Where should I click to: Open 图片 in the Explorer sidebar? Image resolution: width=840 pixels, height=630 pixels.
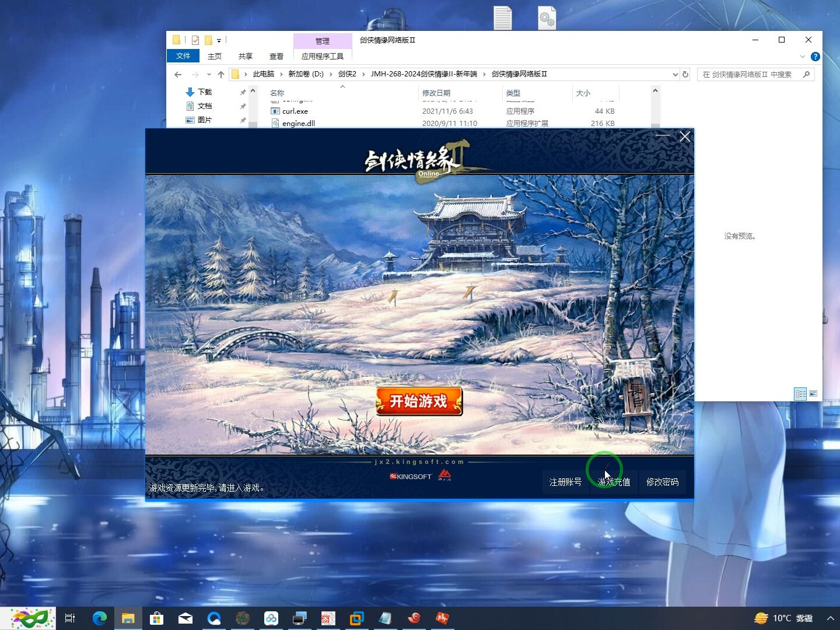tap(199, 120)
